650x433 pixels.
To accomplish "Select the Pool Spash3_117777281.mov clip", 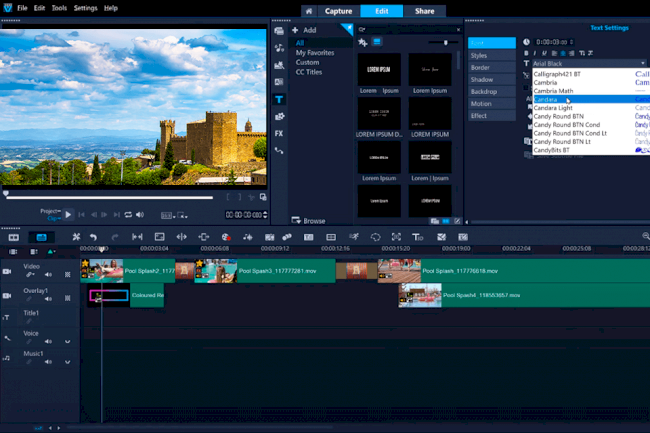I will coord(265,271).
